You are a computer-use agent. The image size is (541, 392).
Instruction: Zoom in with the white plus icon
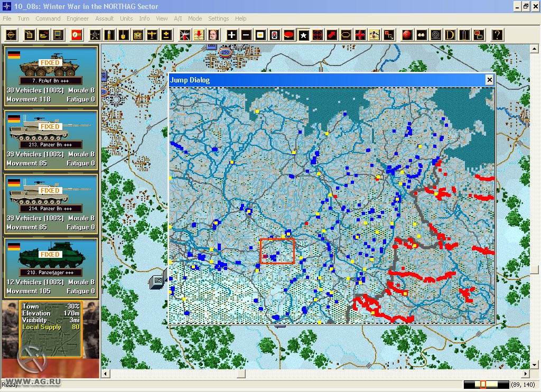(231, 35)
